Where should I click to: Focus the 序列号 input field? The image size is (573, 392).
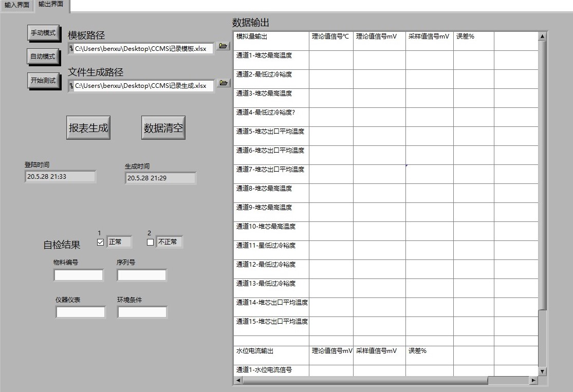pyautogui.click(x=141, y=275)
